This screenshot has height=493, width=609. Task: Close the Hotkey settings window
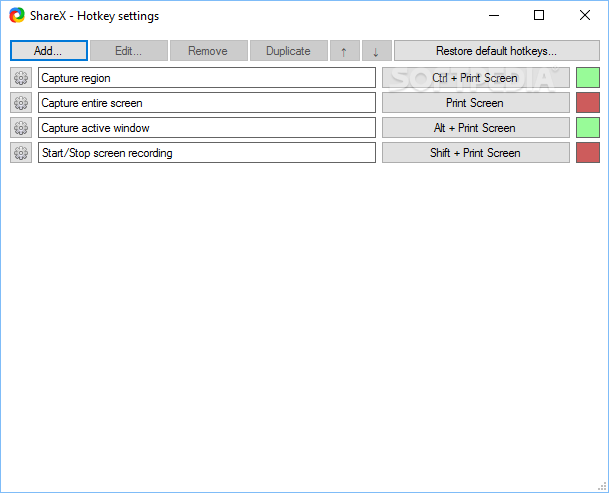585,16
